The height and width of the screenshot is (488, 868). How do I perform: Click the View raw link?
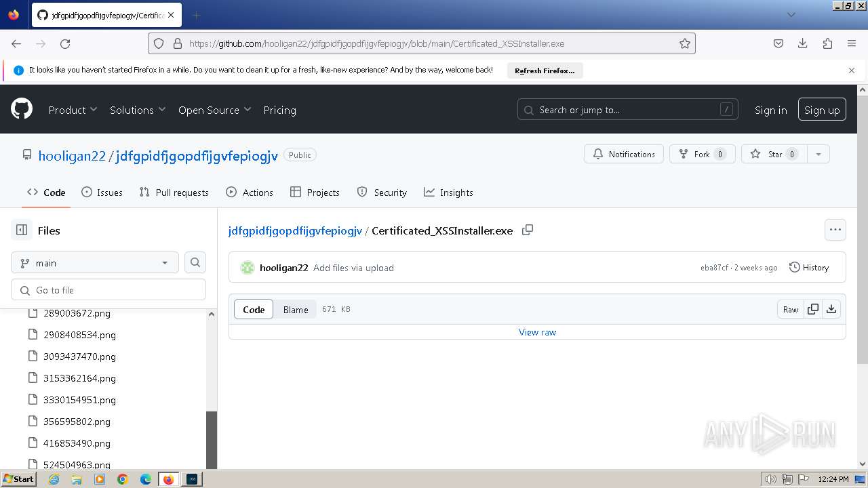pyautogui.click(x=537, y=332)
